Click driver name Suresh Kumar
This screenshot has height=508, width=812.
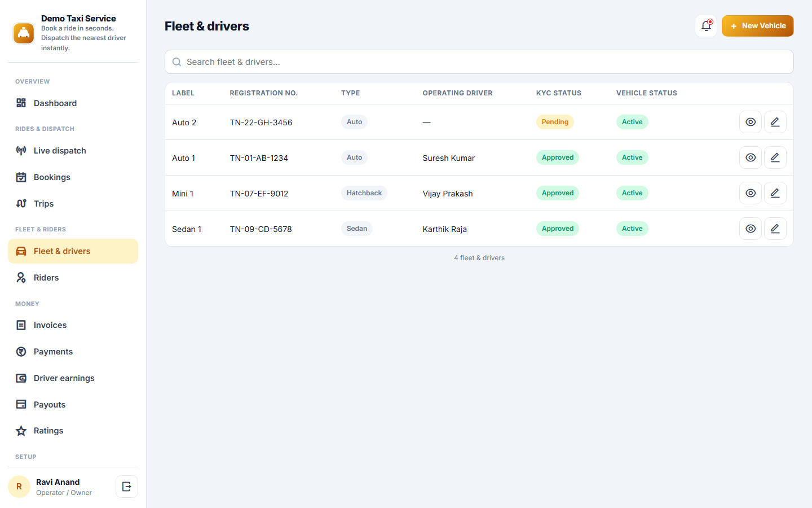(449, 158)
